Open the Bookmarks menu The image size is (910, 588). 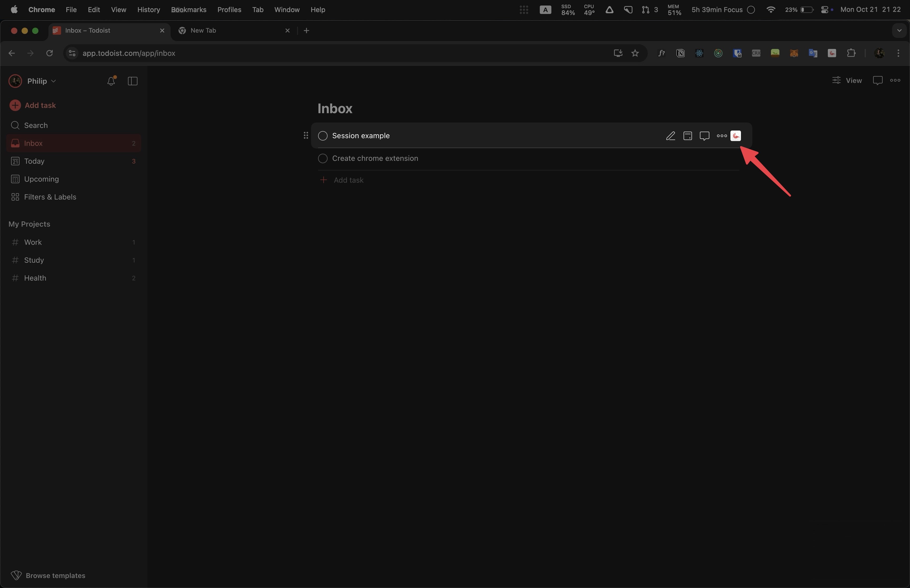(x=189, y=9)
